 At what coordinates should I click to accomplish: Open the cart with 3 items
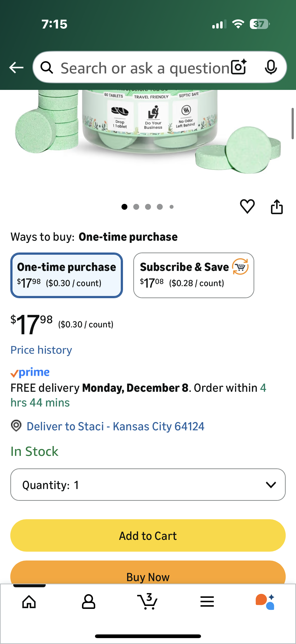(x=148, y=601)
